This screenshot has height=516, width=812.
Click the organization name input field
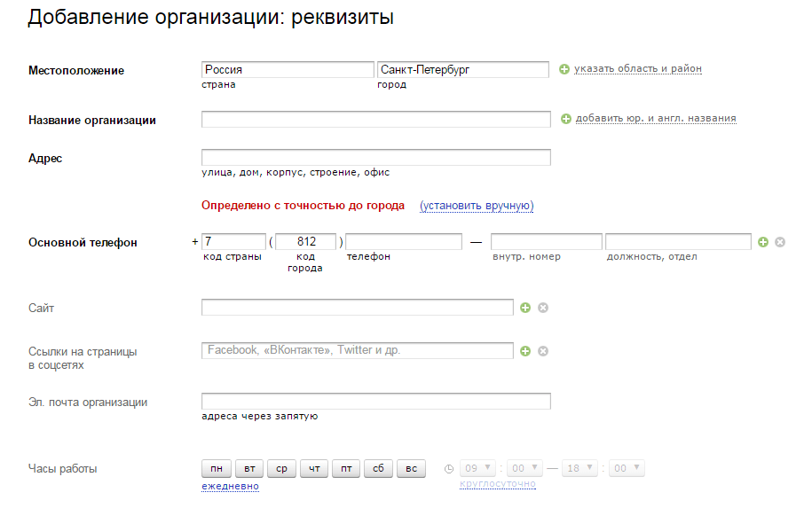[x=376, y=120]
